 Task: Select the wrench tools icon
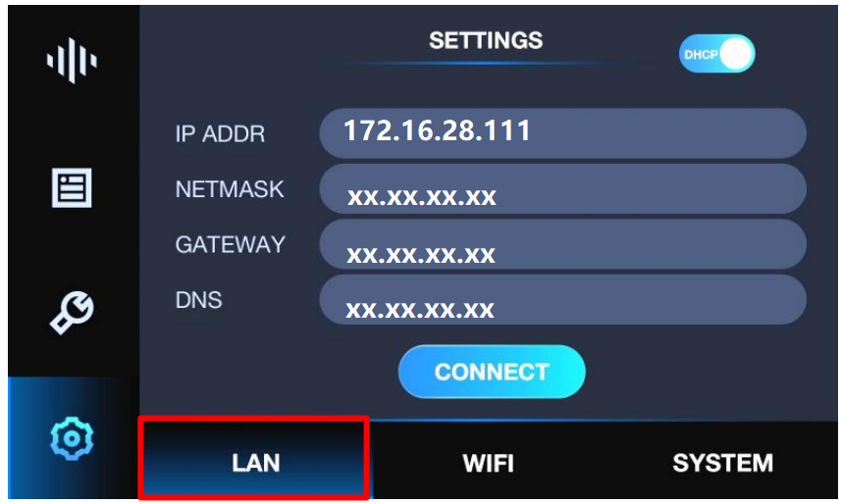[x=72, y=313]
